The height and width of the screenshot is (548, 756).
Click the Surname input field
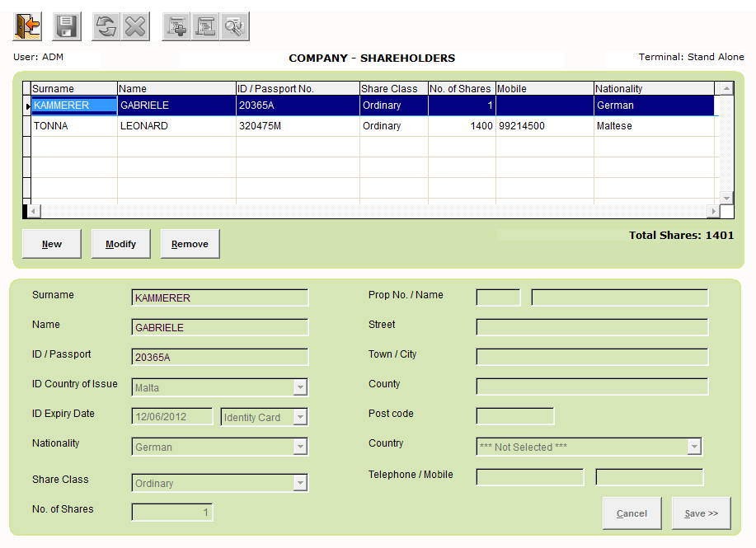(219, 297)
